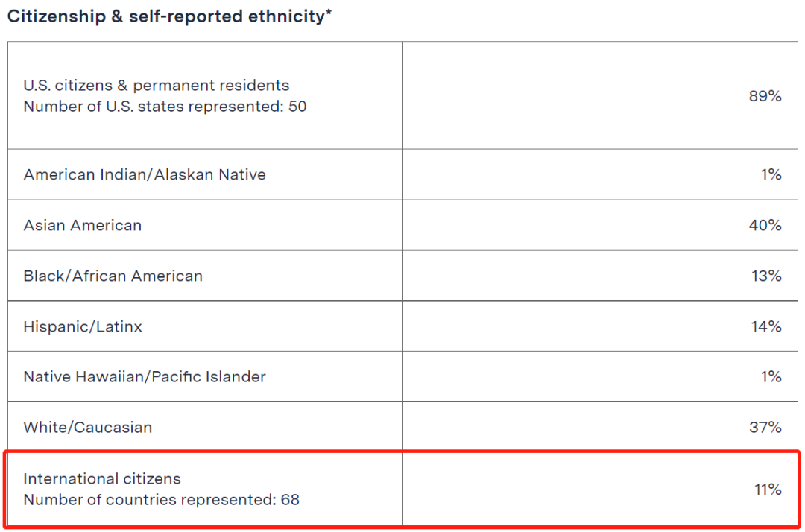Click the 37% value
Screen dimensions: 805x532
pos(765,428)
